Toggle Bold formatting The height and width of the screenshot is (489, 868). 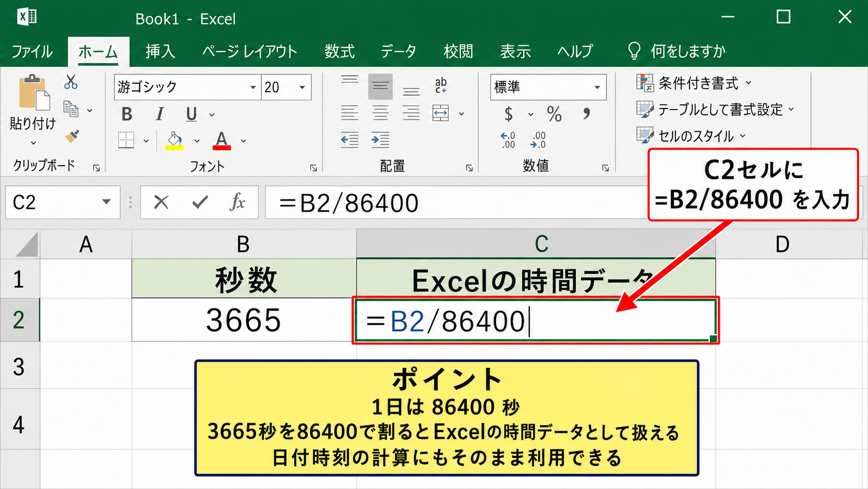127,114
